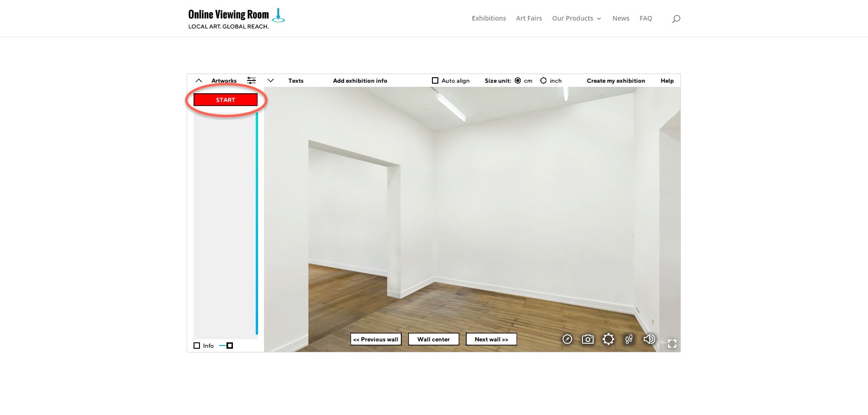
Task: Open the FAQ page
Action: coord(646,18)
